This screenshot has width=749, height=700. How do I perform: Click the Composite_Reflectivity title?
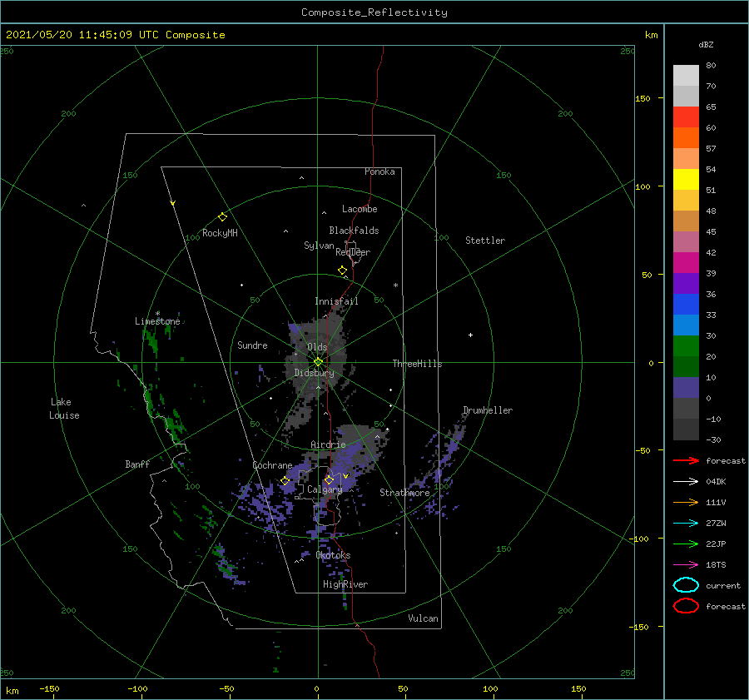[x=374, y=12]
